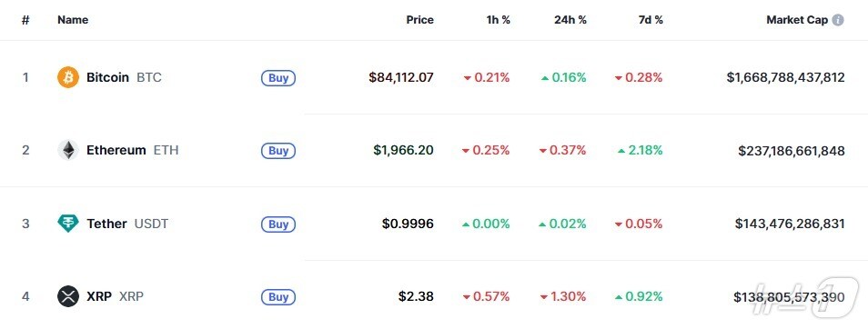Sort by the 7d % column header

(651, 20)
